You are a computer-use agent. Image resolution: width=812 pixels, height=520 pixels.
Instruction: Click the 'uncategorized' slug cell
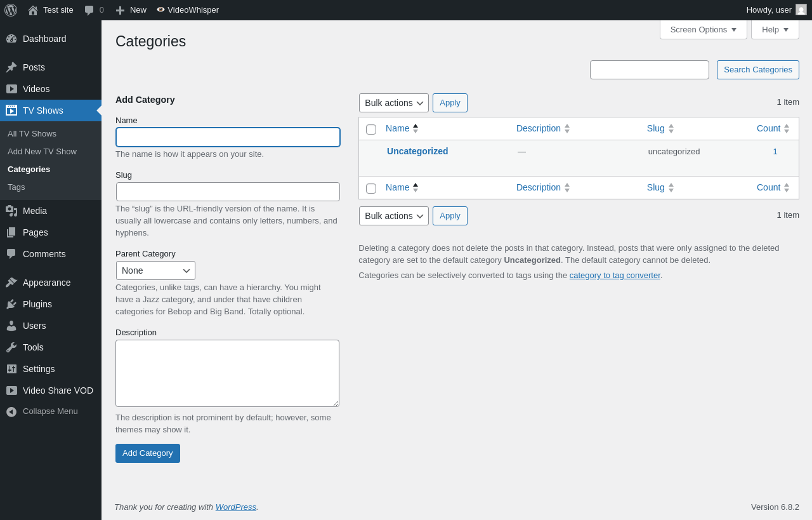(674, 152)
